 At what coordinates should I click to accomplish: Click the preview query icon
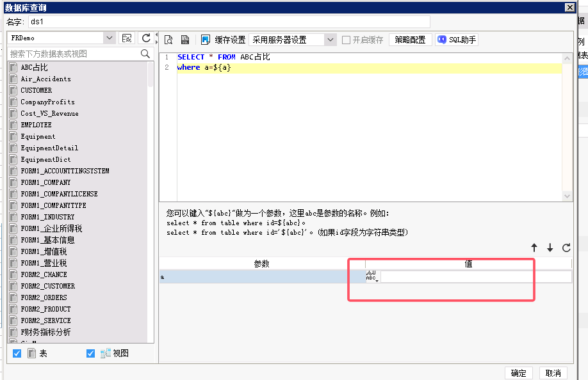point(168,40)
